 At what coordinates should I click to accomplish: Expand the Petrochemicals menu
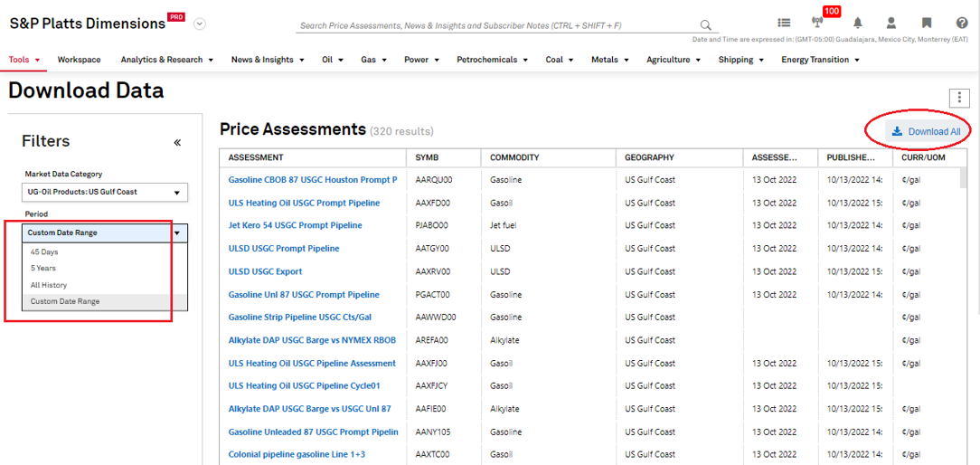click(x=493, y=60)
